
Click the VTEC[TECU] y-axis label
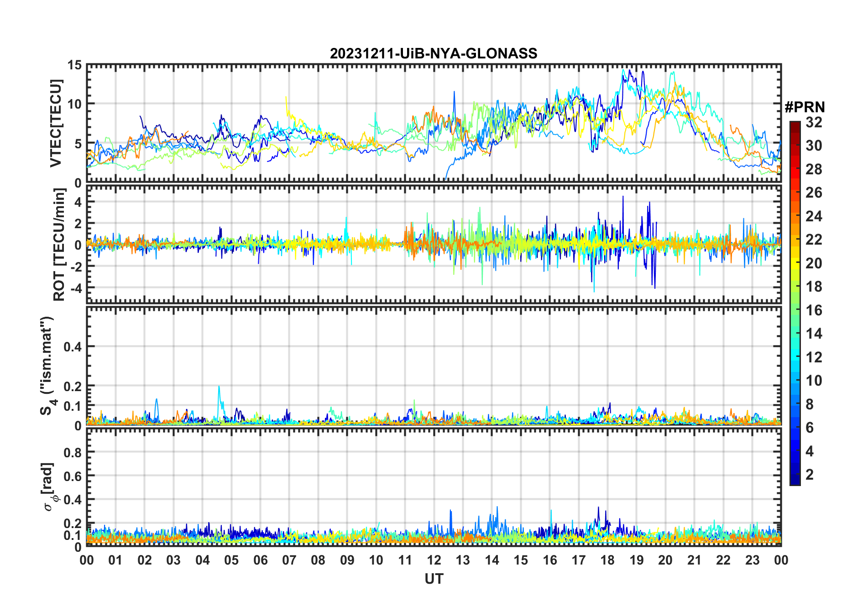point(56,123)
